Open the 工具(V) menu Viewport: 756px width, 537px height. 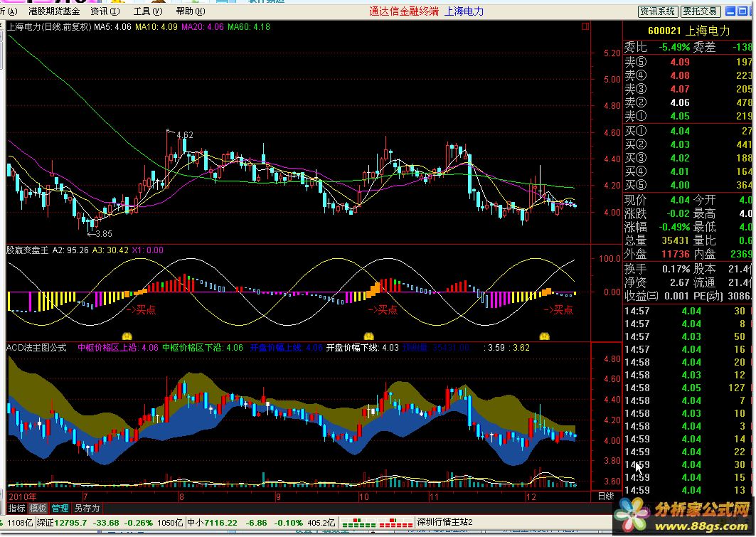coord(148,11)
